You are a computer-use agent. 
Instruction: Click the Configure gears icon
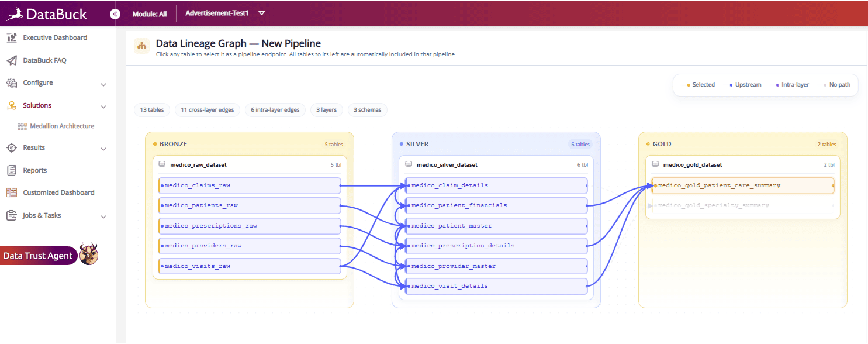[12, 83]
